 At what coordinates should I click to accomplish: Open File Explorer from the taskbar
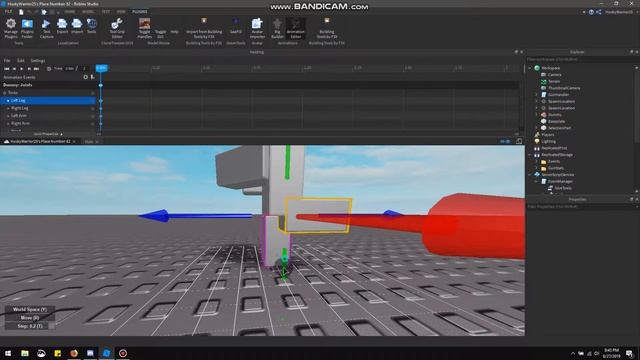pyautogui.click(x=25, y=353)
